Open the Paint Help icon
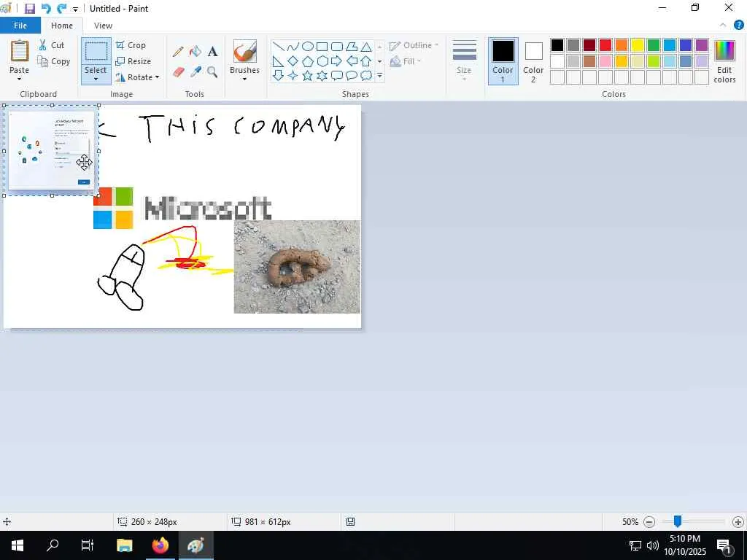This screenshot has height=560, width=747. [x=738, y=26]
